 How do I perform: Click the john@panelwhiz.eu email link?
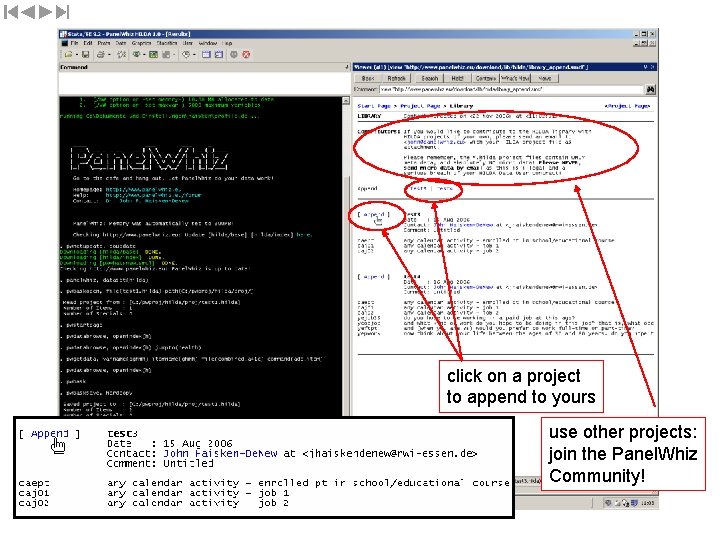tap(434, 142)
